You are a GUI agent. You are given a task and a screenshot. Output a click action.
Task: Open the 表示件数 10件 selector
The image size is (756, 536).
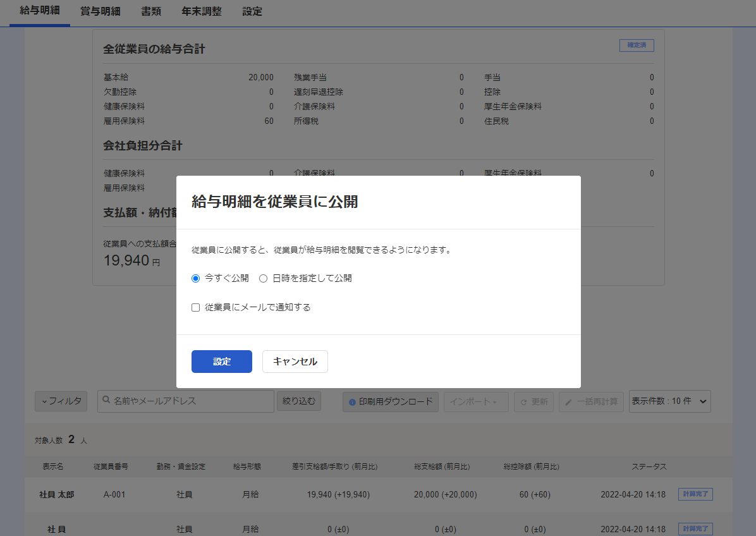669,401
